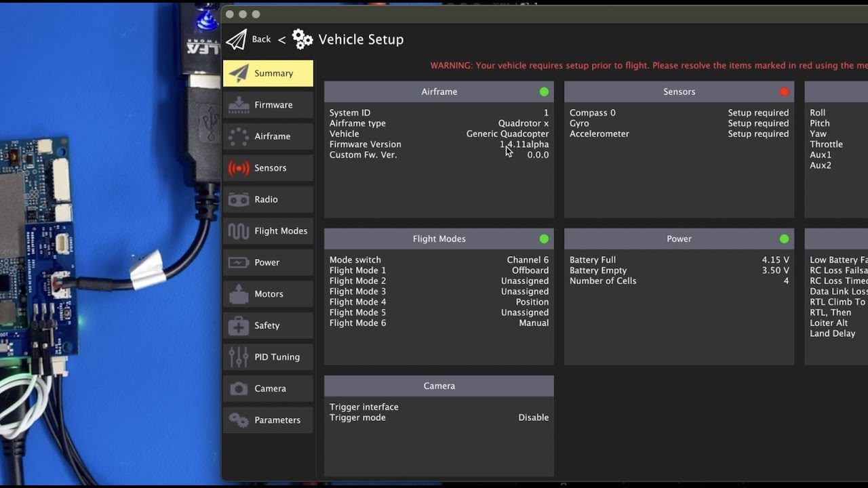Click the Camera summary panel header

click(439, 386)
